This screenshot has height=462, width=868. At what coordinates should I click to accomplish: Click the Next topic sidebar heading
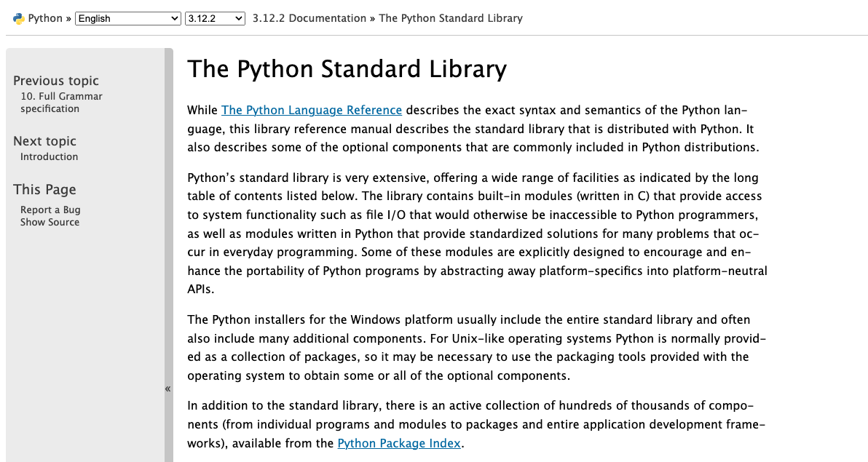click(44, 141)
